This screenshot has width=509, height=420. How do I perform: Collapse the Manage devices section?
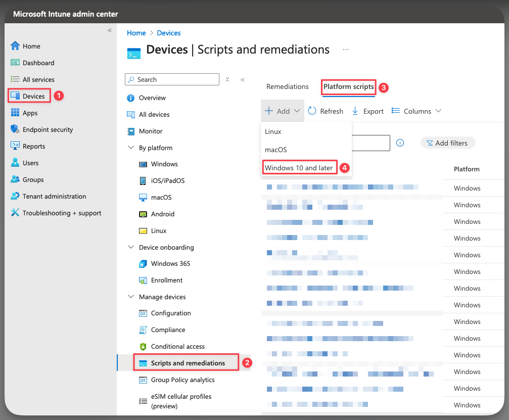pos(131,296)
